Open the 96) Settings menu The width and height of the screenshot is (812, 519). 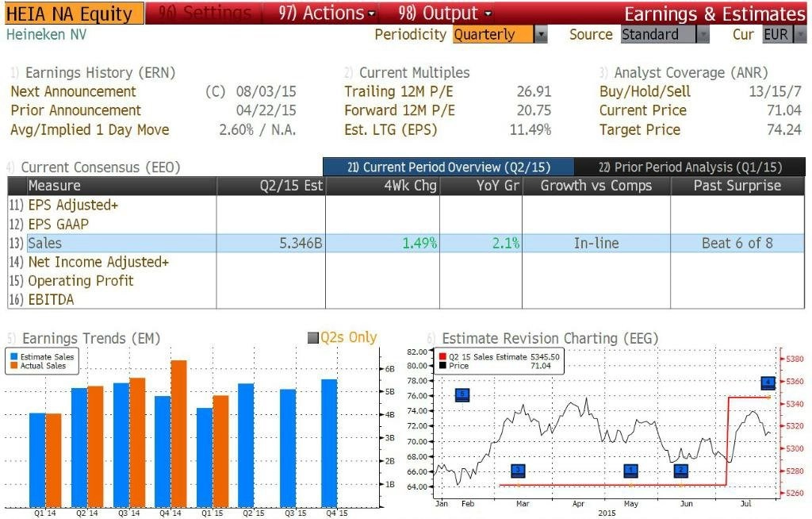click(x=205, y=13)
